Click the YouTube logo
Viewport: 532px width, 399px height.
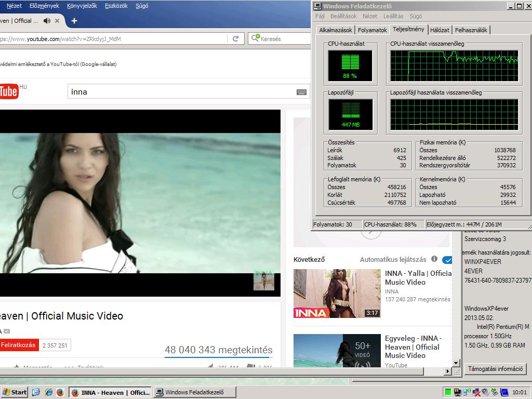(x=9, y=91)
